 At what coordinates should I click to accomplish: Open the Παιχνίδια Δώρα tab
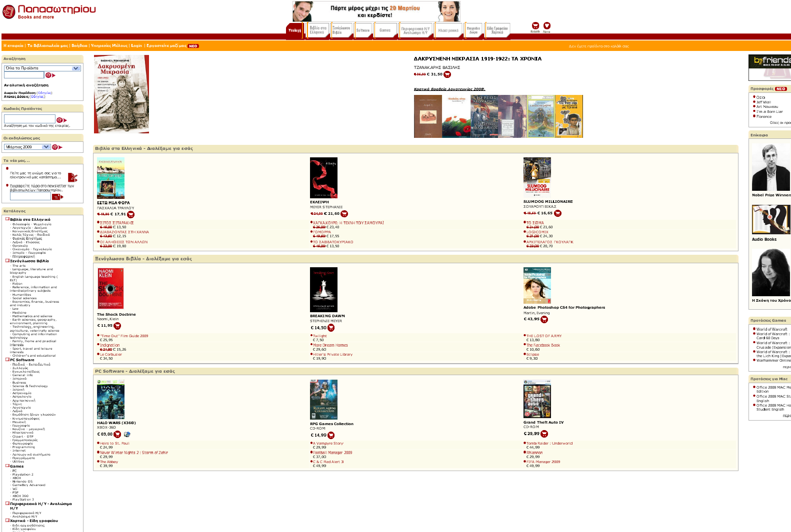point(473,30)
